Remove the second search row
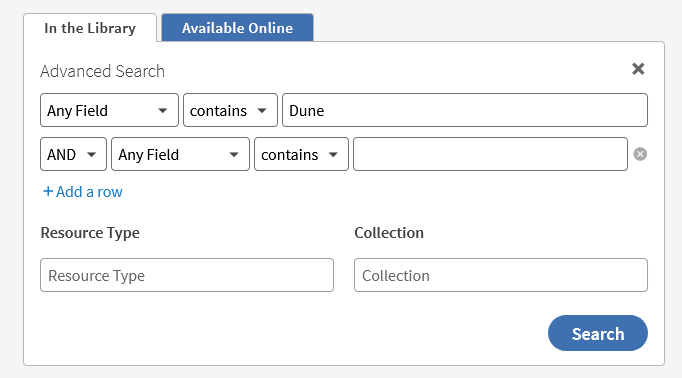This screenshot has height=378, width=682. pyautogui.click(x=640, y=154)
